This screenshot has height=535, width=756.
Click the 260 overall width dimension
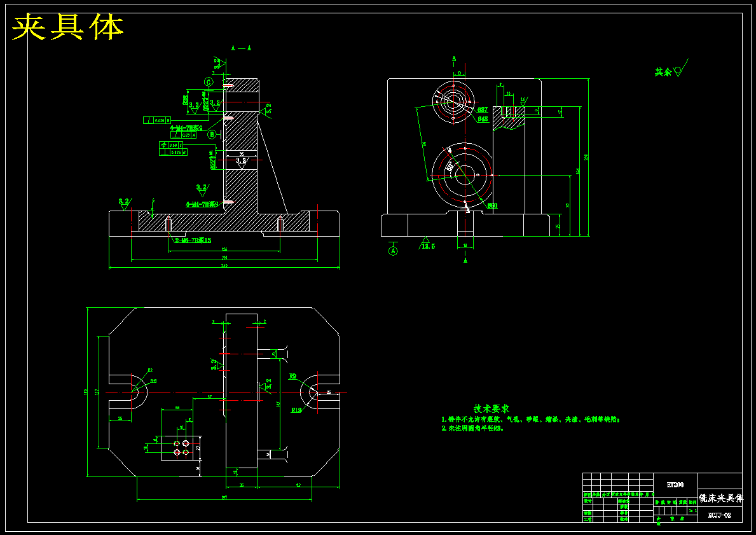(224, 266)
